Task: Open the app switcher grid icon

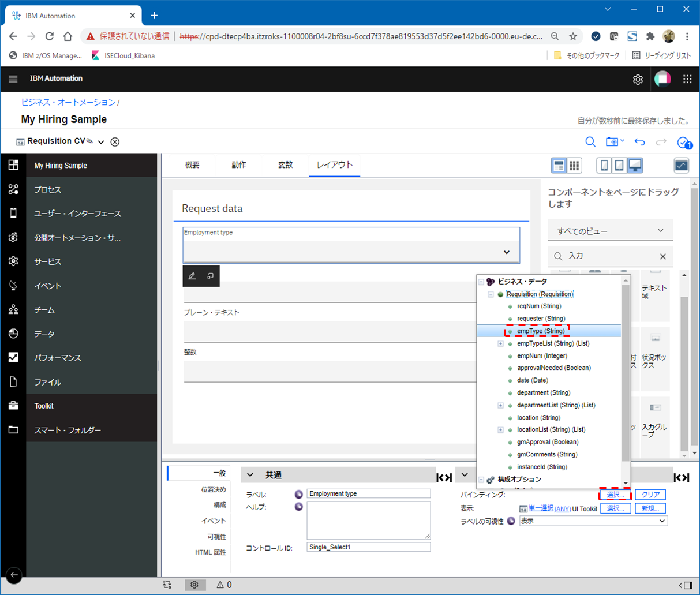Action: pyautogui.click(x=687, y=79)
